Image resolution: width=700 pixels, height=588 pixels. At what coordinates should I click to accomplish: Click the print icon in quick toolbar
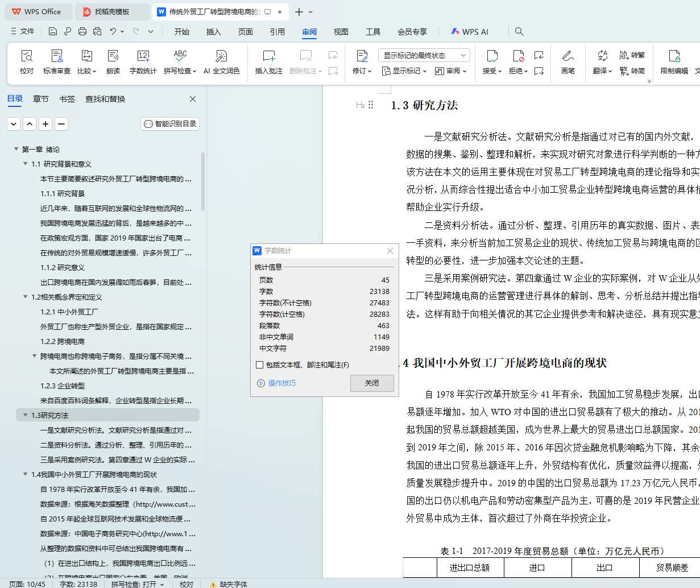click(x=82, y=31)
